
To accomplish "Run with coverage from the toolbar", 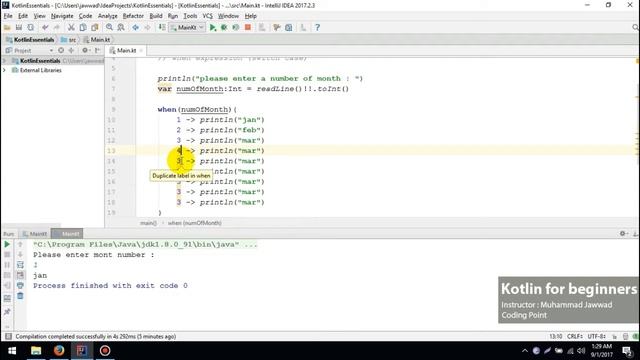I will pyautogui.click(x=236, y=27).
